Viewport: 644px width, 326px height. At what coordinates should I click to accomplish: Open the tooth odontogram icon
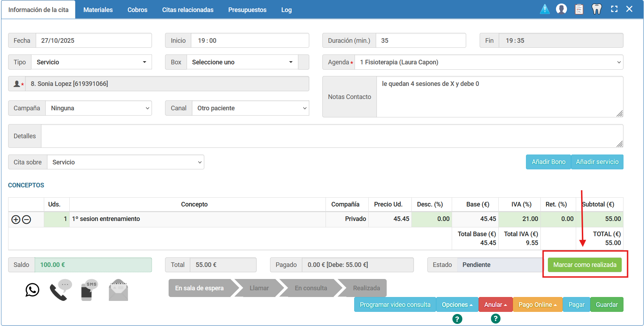click(597, 9)
